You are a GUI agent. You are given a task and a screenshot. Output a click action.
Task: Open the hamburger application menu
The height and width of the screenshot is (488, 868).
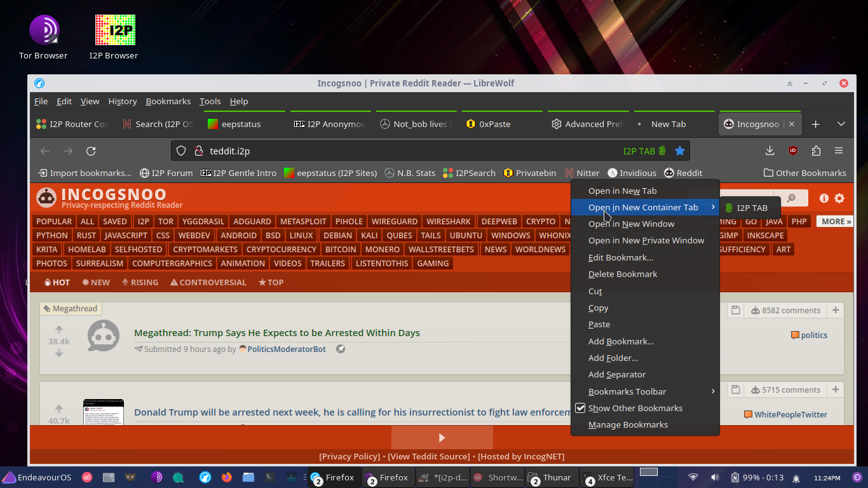coord(839,151)
